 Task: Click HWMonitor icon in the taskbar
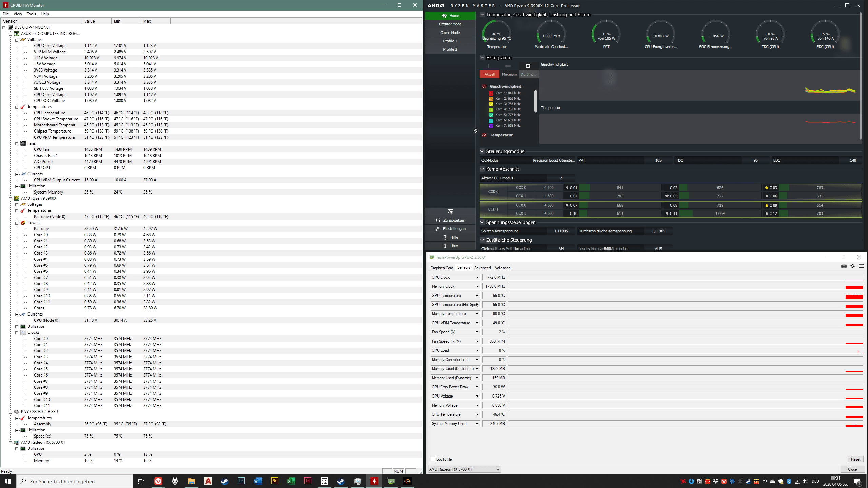374,481
